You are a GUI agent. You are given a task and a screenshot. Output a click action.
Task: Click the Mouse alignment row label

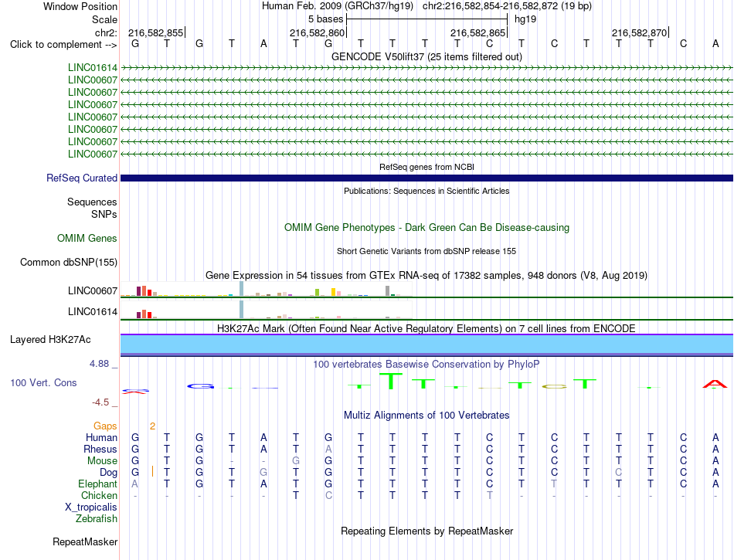click(x=102, y=461)
